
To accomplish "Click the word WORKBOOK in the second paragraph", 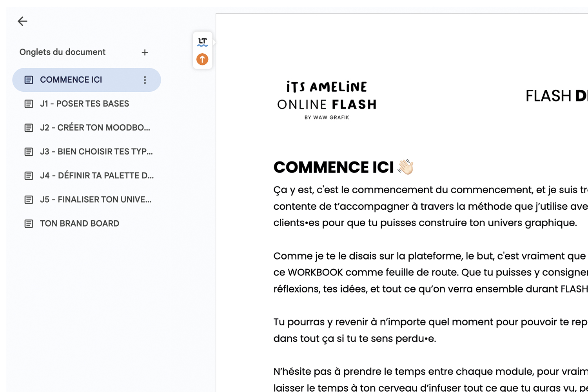I will click(x=315, y=272).
